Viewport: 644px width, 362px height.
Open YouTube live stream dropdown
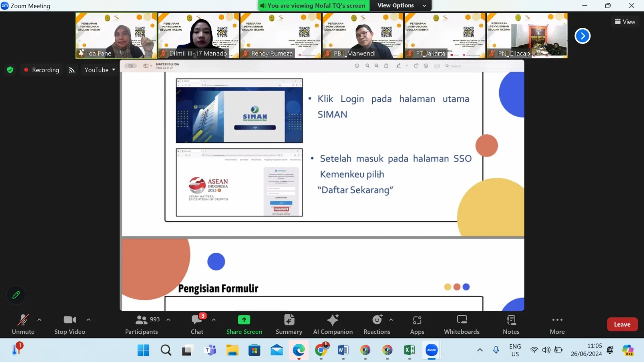click(x=99, y=70)
